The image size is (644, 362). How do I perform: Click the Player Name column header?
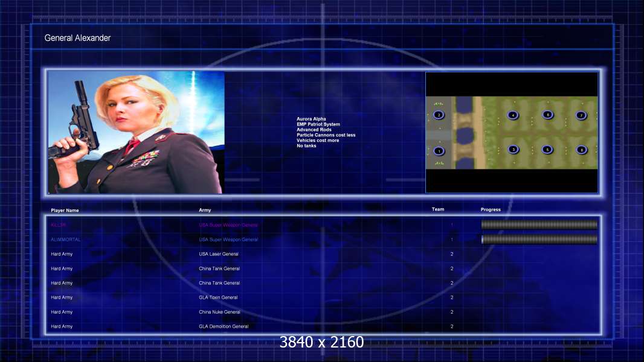pyautogui.click(x=65, y=211)
